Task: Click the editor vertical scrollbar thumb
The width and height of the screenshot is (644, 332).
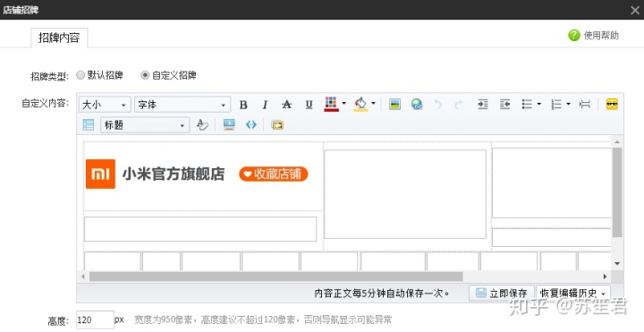Action: click(617, 192)
